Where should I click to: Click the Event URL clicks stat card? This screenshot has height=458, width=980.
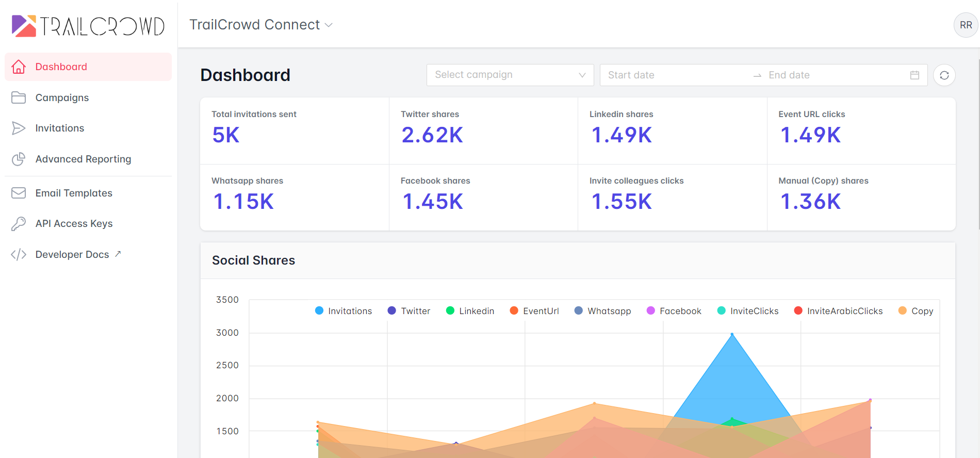(x=861, y=131)
